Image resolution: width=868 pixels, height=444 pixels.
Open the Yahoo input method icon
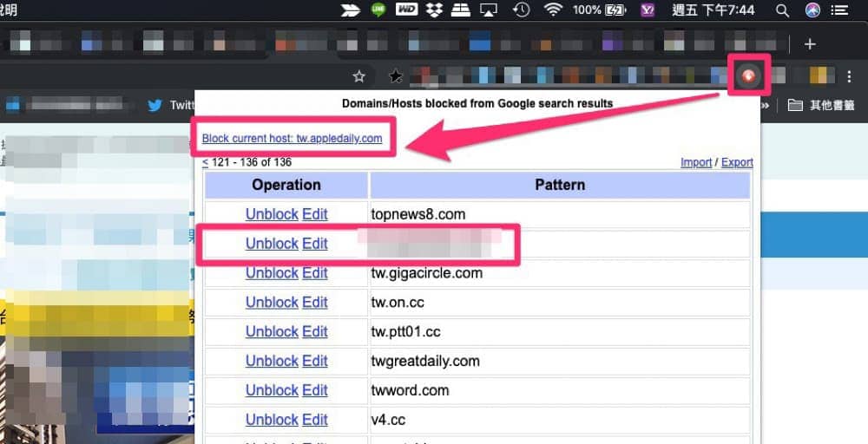648,10
